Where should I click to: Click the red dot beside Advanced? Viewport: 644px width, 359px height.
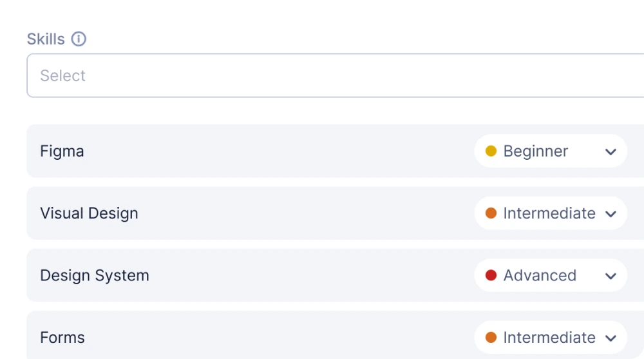point(491,275)
